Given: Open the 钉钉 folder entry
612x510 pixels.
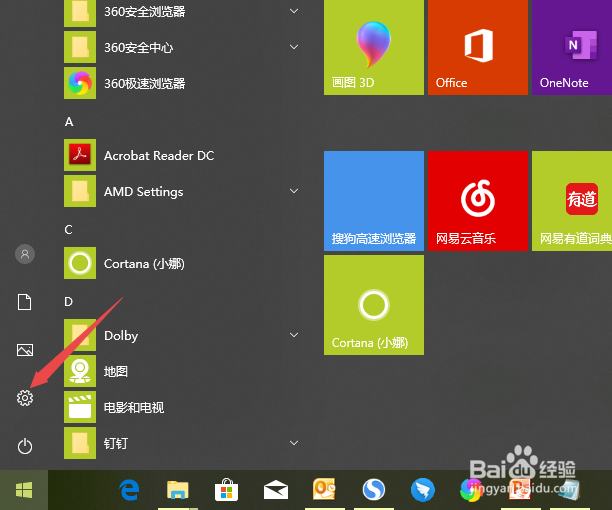Looking at the screenshot, I should pos(181,443).
